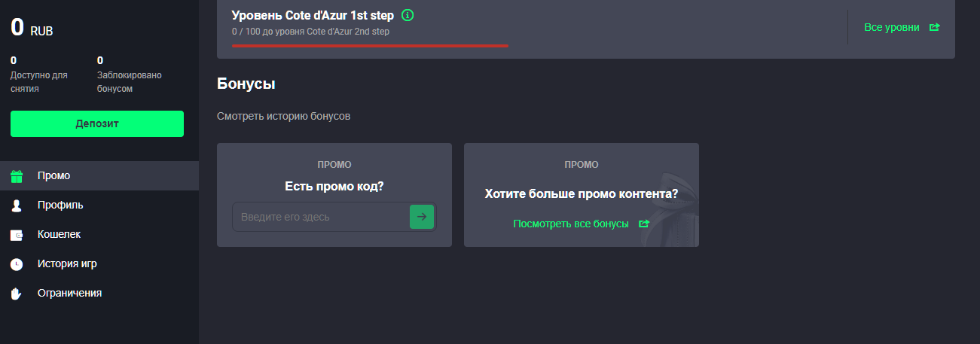
Task: Click the info icon beside level title
Action: pyautogui.click(x=408, y=15)
